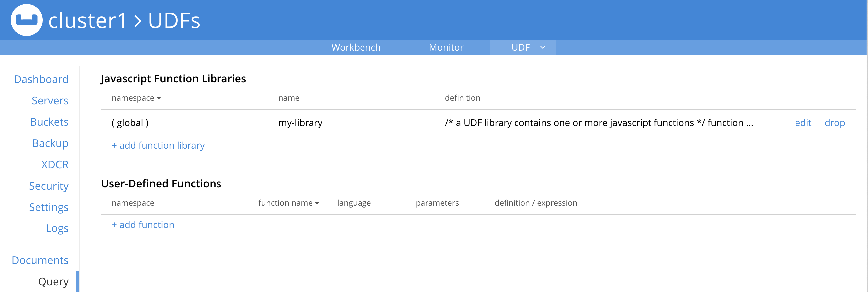Open the Dashboard section

tap(41, 79)
